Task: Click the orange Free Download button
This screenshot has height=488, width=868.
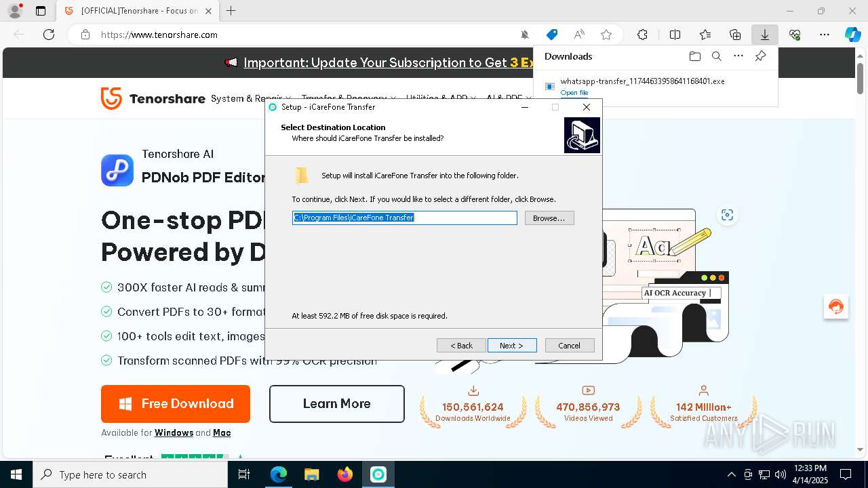Action: point(176,404)
